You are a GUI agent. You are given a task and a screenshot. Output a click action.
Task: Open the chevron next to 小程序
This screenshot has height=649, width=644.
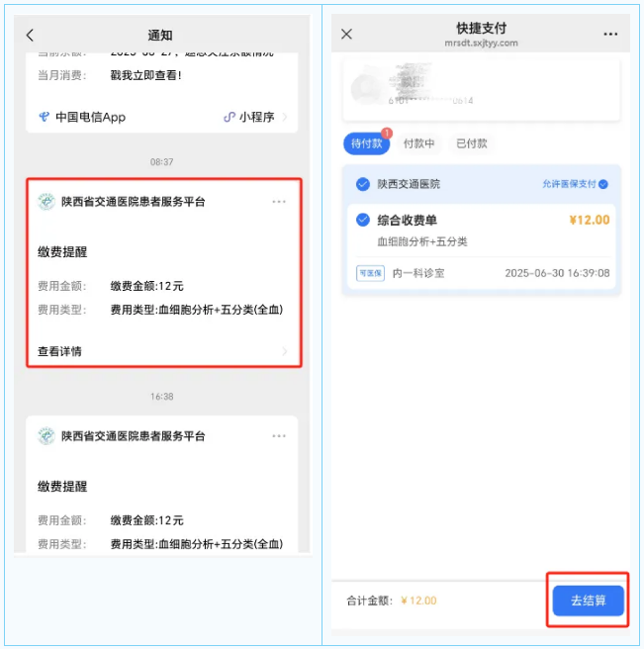[x=284, y=117]
